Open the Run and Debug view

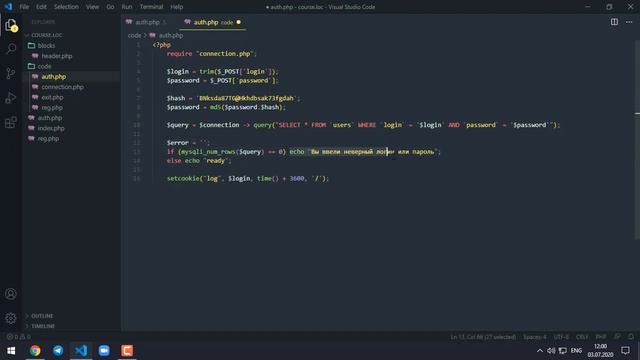[x=11, y=98]
